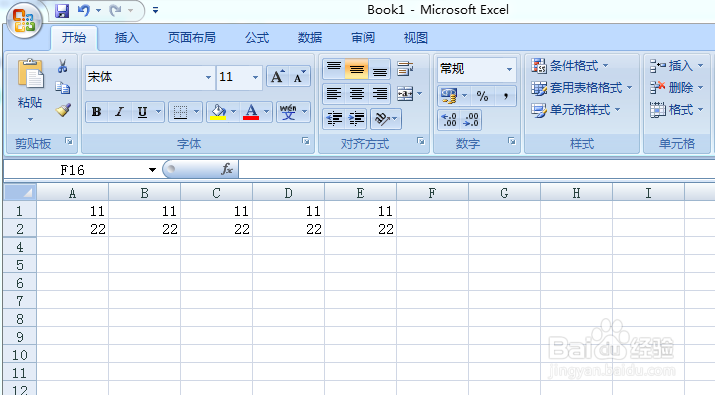
Task: Increase font size with large A
Action: coord(278,77)
